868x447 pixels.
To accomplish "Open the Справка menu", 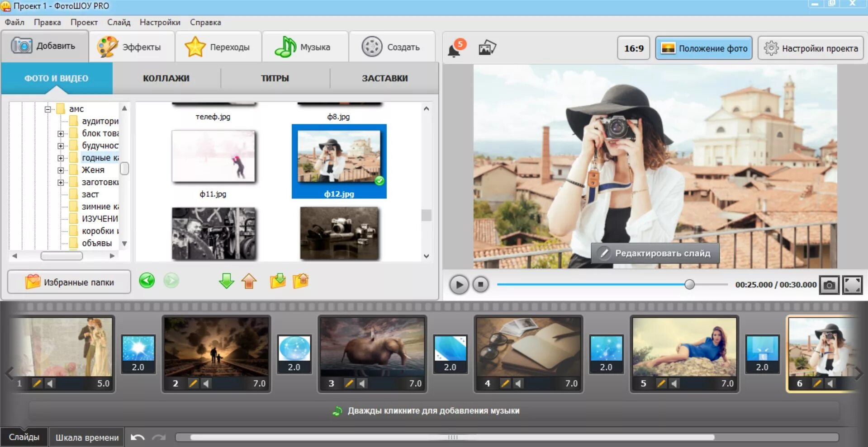I will click(205, 22).
